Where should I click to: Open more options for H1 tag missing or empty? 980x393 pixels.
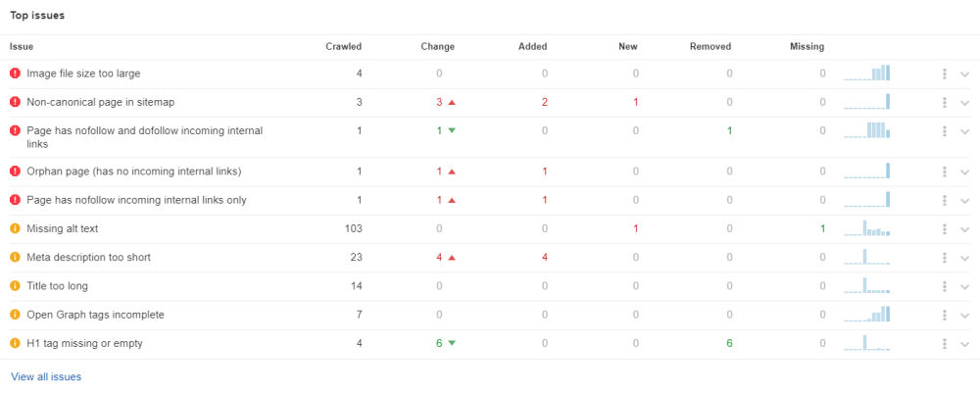click(x=944, y=344)
